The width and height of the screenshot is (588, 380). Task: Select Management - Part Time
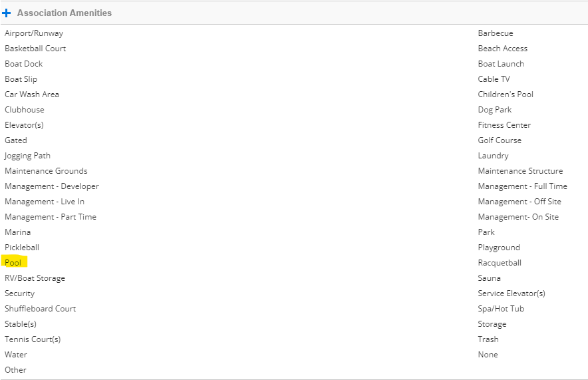point(51,217)
